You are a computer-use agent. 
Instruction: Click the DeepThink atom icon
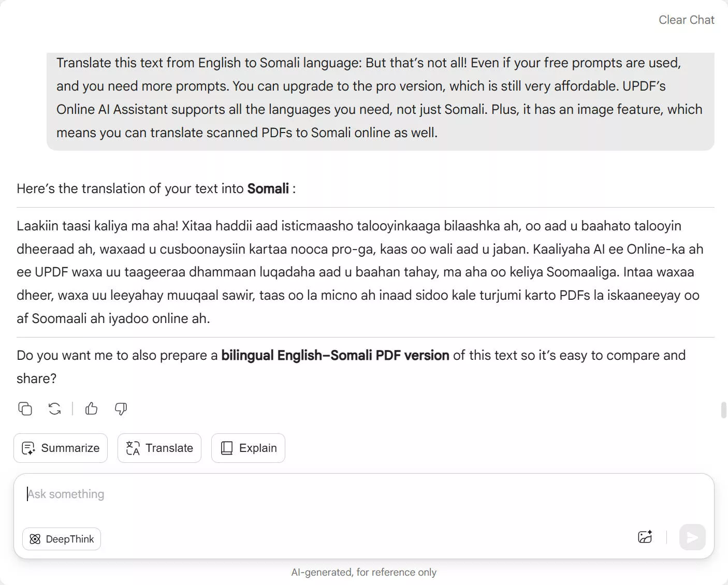tap(35, 539)
